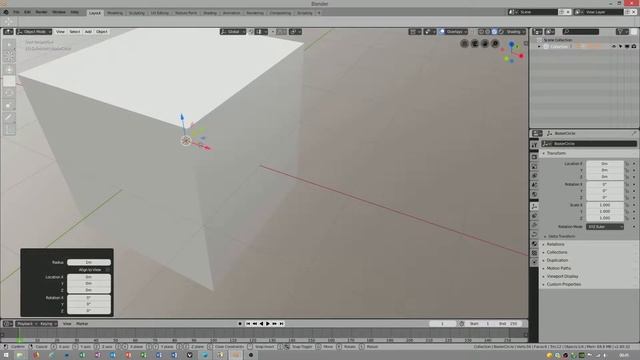Open the Object properties tab
The height and width of the screenshot is (360, 640).
coord(534,207)
